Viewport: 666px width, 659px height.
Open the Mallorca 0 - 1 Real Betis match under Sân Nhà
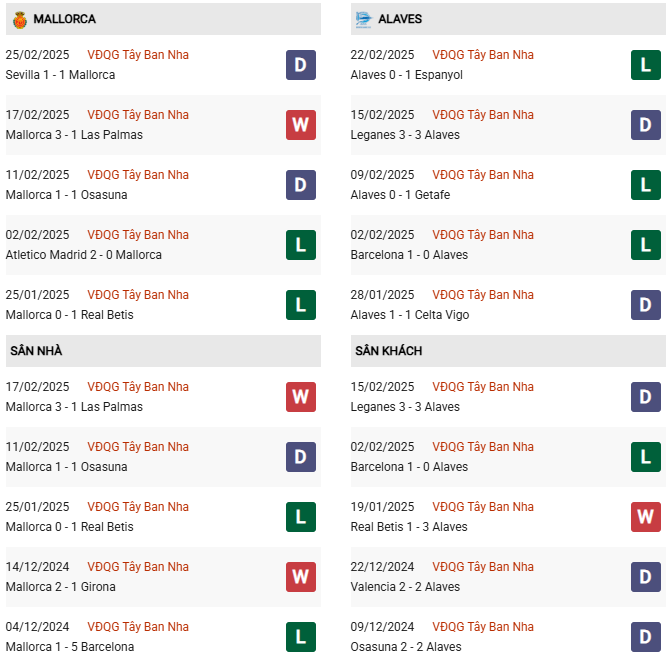click(x=69, y=527)
